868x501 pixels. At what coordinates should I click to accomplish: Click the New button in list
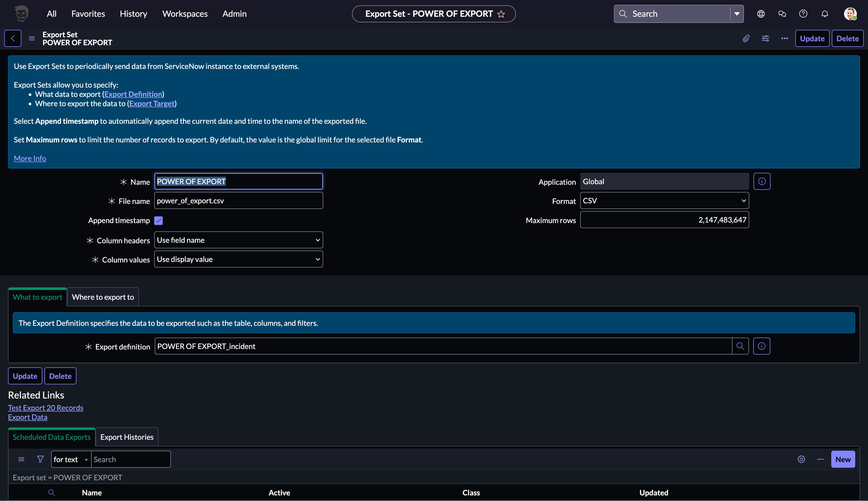(842, 459)
